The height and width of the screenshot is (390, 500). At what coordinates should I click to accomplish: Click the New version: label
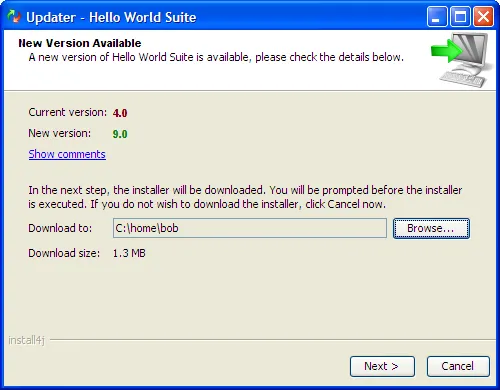tap(60, 133)
